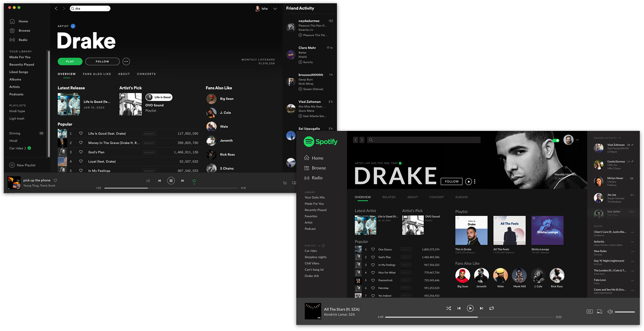644x331 pixels.
Task: Click the green PLAY button on Drake page
Action: click(x=70, y=61)
